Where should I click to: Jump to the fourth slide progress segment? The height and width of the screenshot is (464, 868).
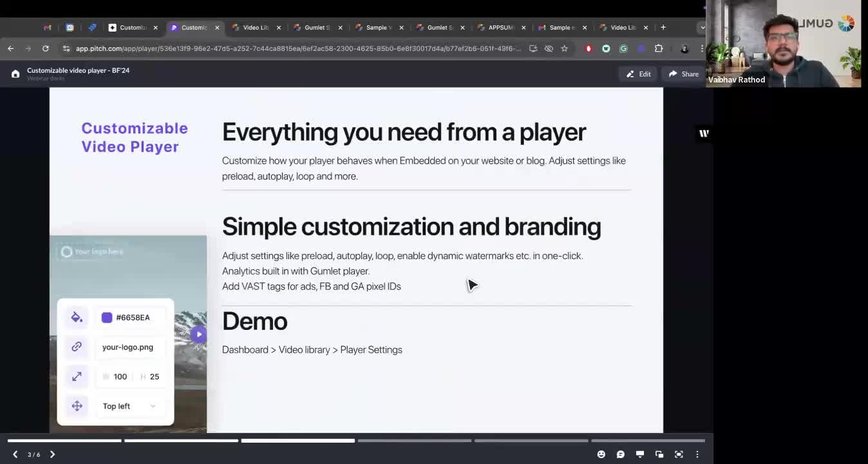[414, 441]
